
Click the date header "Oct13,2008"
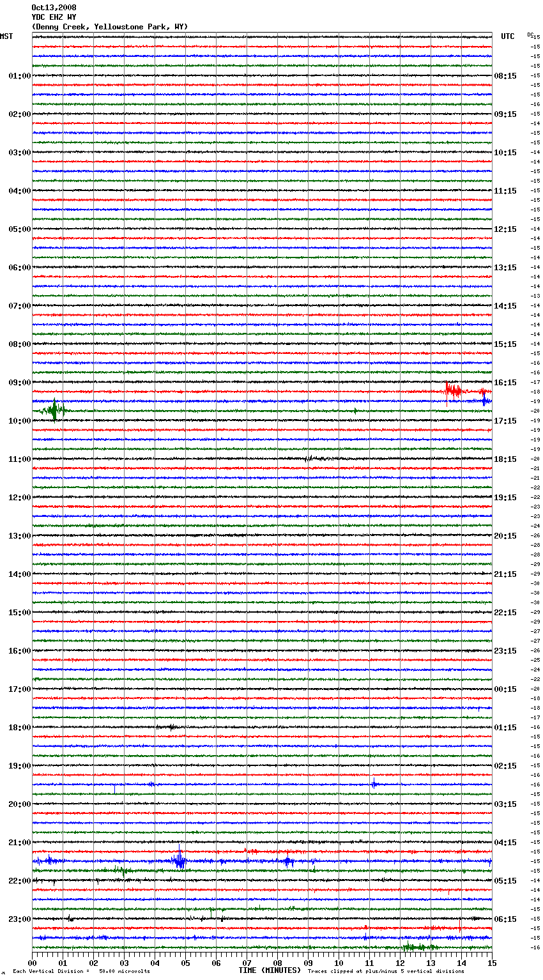click(54, 8)
